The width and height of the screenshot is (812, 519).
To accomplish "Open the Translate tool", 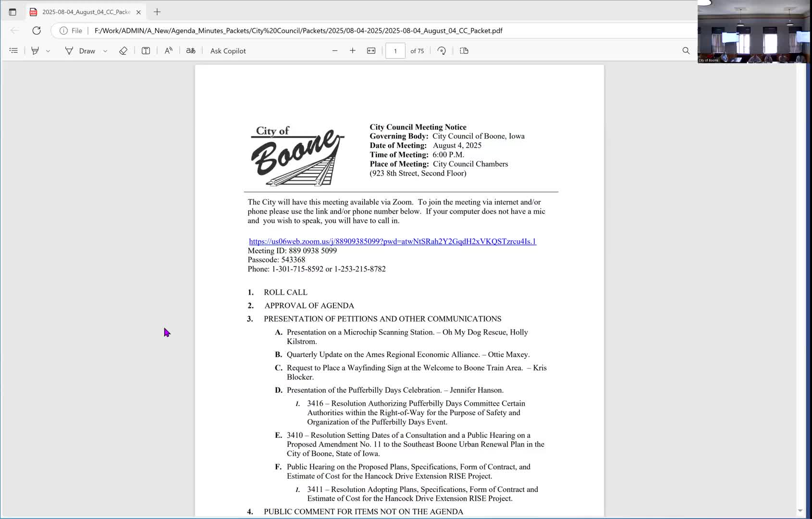I will point(191,50).
